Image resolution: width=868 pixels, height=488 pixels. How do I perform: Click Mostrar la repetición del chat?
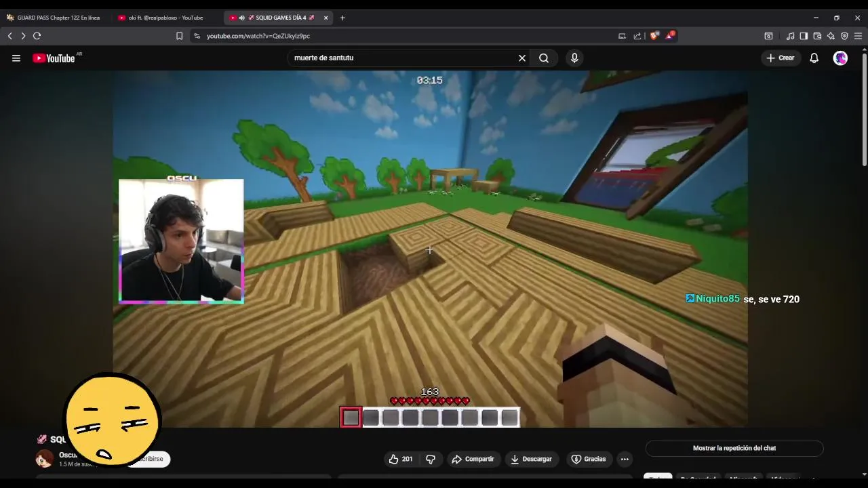(734, 448)
